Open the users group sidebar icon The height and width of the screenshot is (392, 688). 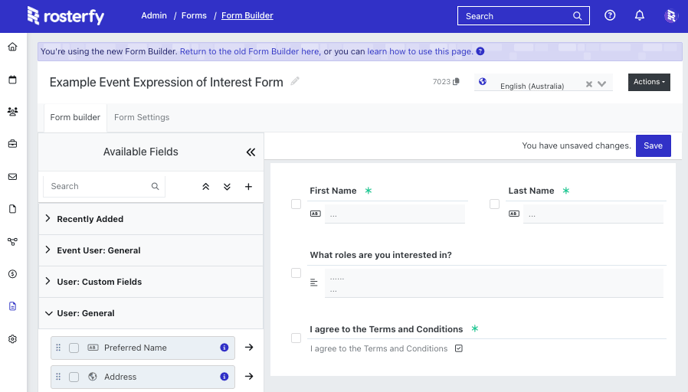[12, 111]
